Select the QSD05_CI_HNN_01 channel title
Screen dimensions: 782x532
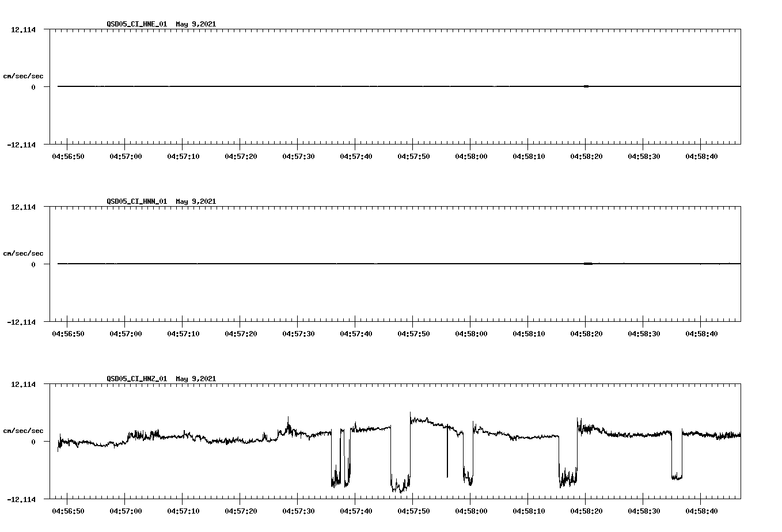pos(137,202)
